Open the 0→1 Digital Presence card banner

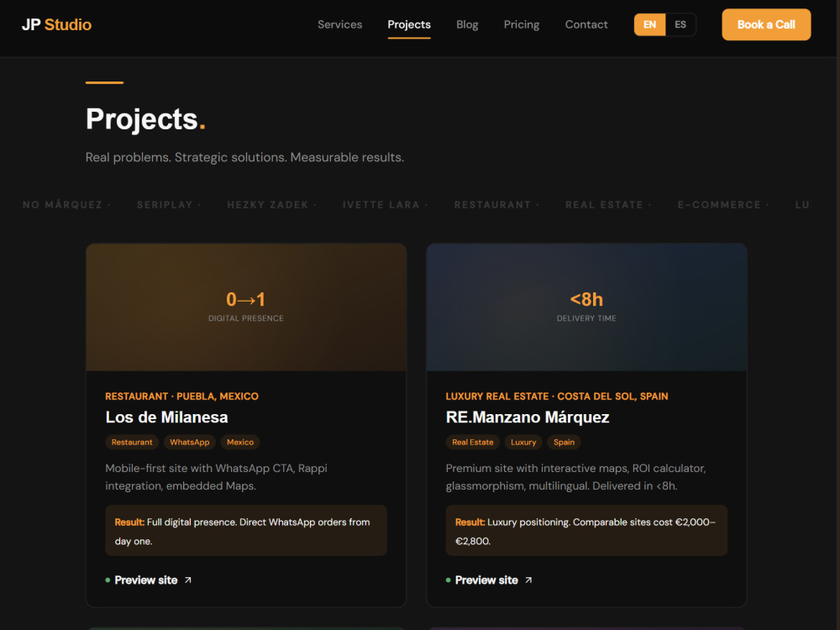pos(246,307)
